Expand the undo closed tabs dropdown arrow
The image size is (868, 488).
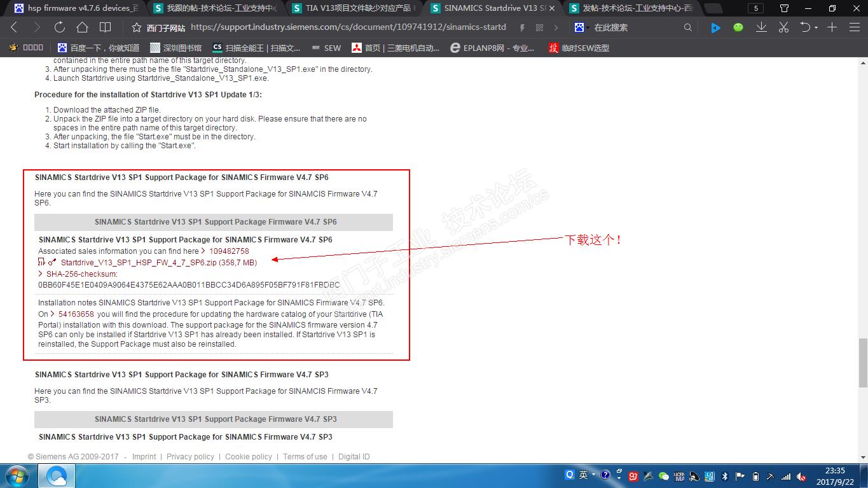[x=816, y=28]
